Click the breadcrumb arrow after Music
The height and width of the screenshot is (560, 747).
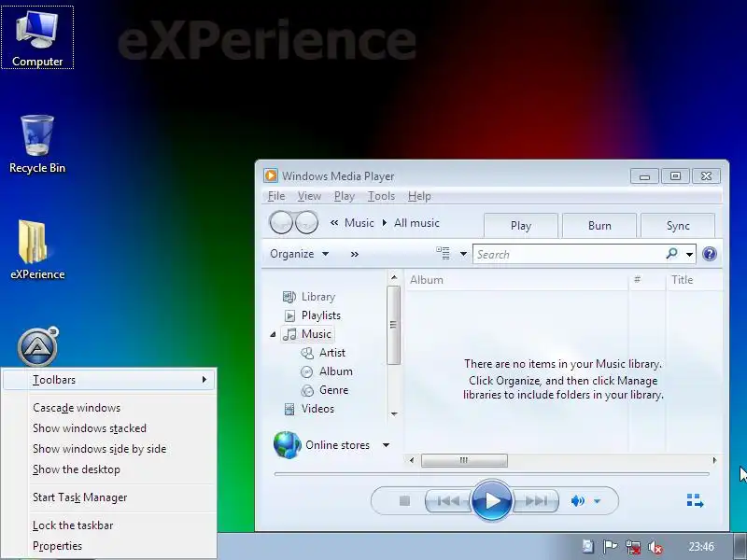384,223
